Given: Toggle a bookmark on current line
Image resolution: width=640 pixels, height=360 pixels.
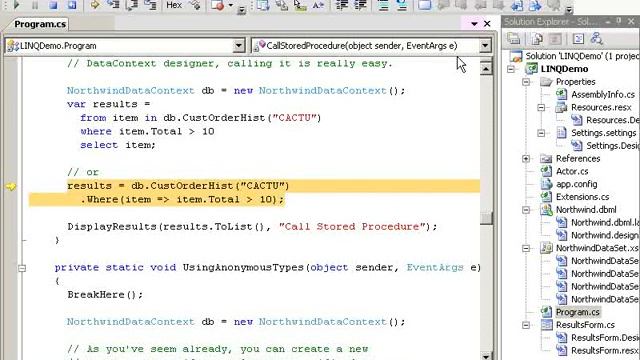Looking at the screenshot, I should coord(424,5).
